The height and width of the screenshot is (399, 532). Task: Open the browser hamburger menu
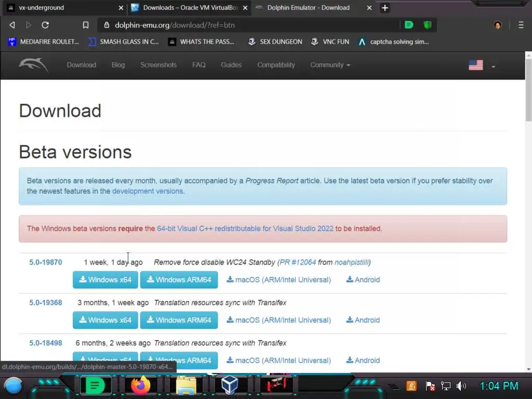[x=521, y=25]
